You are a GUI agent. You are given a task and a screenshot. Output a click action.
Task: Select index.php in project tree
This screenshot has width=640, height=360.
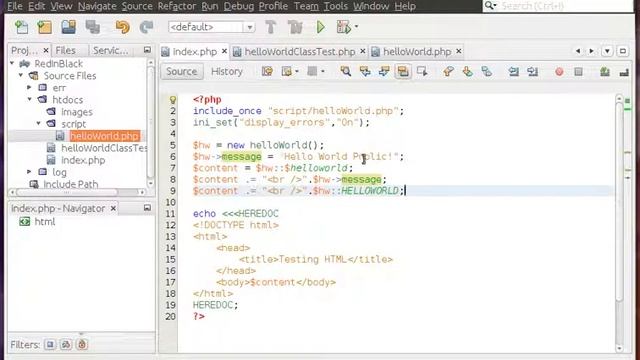83,160
